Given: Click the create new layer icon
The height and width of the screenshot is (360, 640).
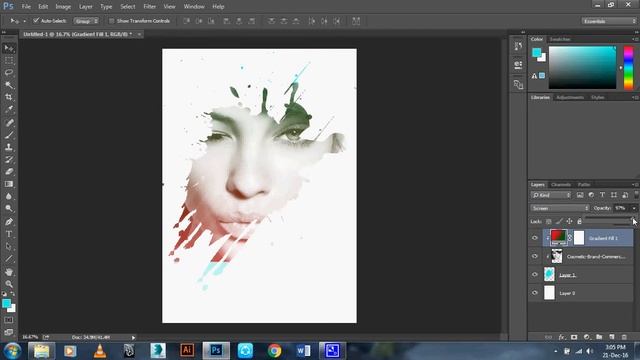Looking at the screenshot, I should [x=611, y=337].
